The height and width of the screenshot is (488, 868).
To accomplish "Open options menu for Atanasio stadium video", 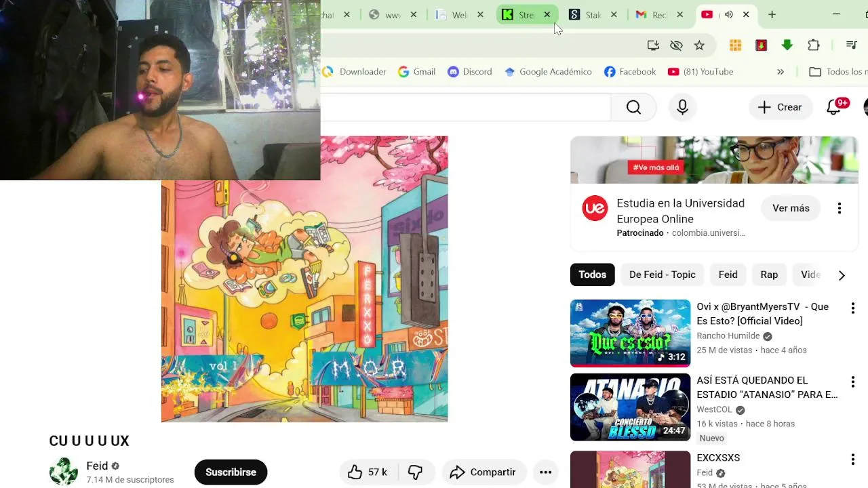I will tap(852, 382).
